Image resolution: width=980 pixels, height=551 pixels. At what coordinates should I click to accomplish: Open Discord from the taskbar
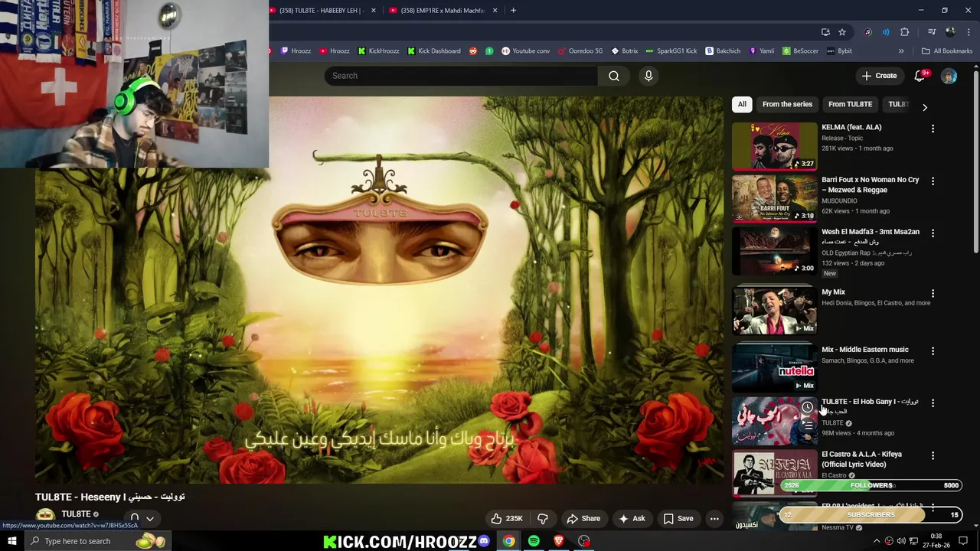[484, 541]
